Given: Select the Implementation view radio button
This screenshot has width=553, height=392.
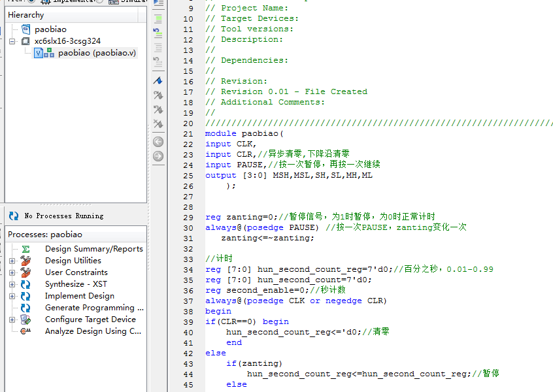Looking at the screenshot, I should (31, 1).
